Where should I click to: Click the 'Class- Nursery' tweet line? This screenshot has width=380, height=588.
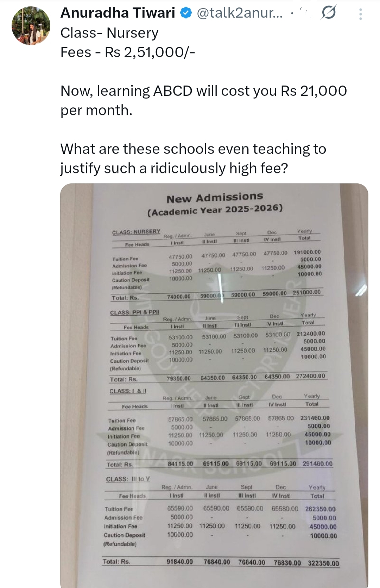(x=109, y=33)
